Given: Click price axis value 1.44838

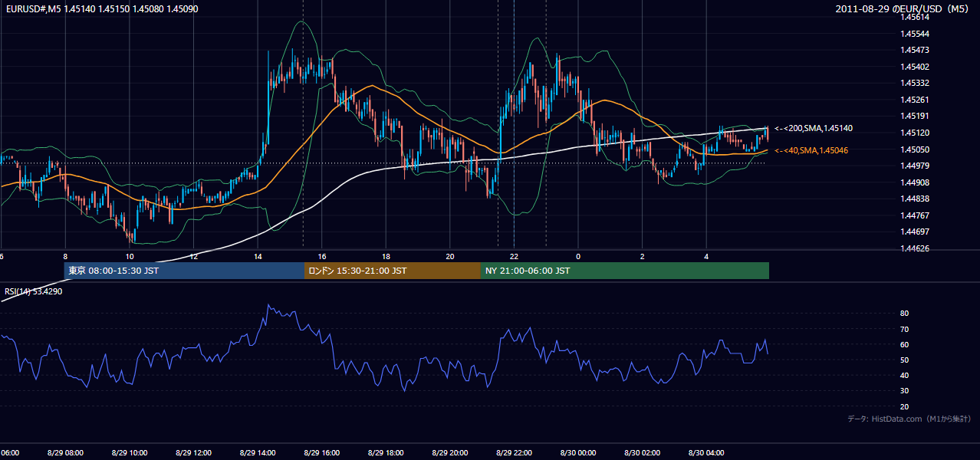Looking at the screenshot, I should pyautogui.click(x=916, y=199).
